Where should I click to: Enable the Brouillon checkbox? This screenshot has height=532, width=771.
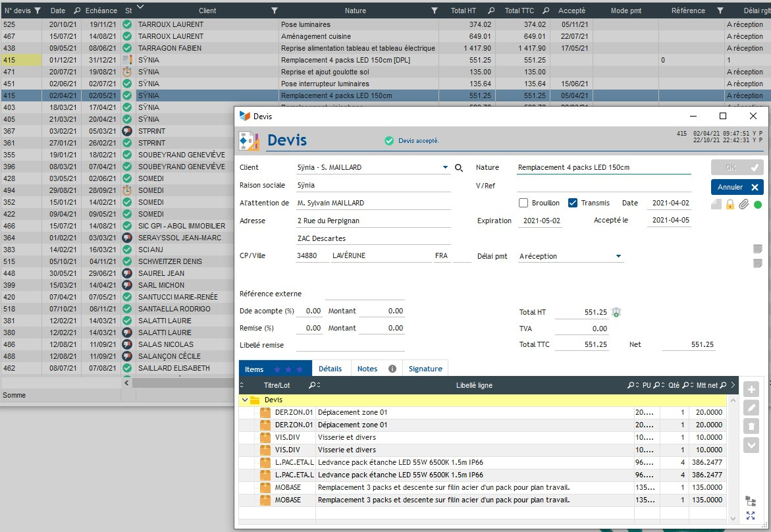pyautogui.click(x=523, y=203)
